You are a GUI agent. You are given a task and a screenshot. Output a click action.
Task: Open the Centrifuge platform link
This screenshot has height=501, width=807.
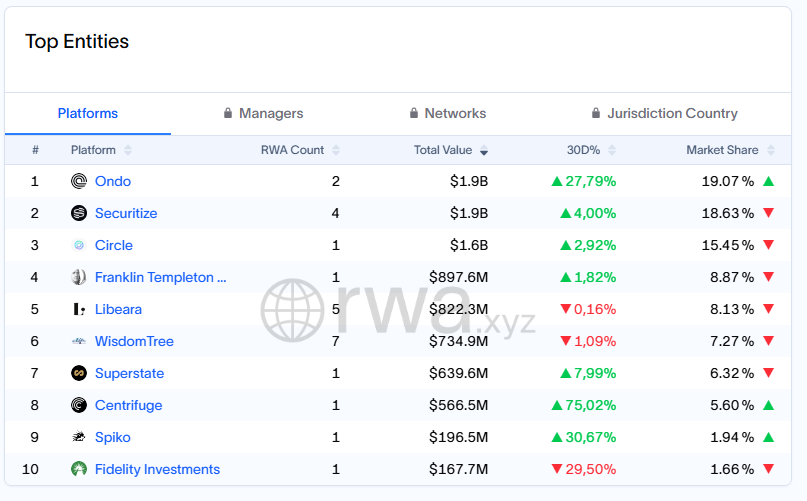click(129, 405)
